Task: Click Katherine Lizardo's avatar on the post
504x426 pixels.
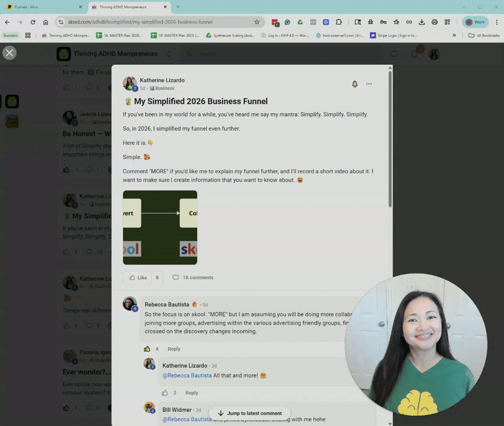Action: pyautogui.click(x=130, y=84)
